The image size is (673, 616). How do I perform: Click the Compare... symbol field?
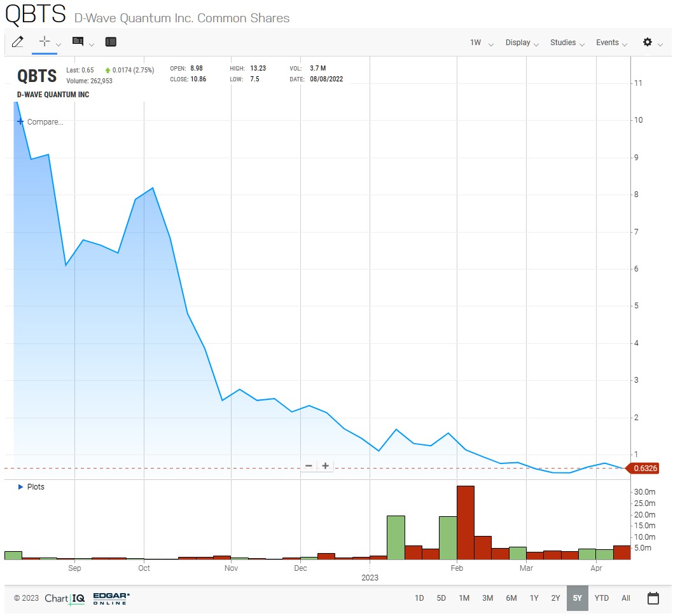pos(45,122)
